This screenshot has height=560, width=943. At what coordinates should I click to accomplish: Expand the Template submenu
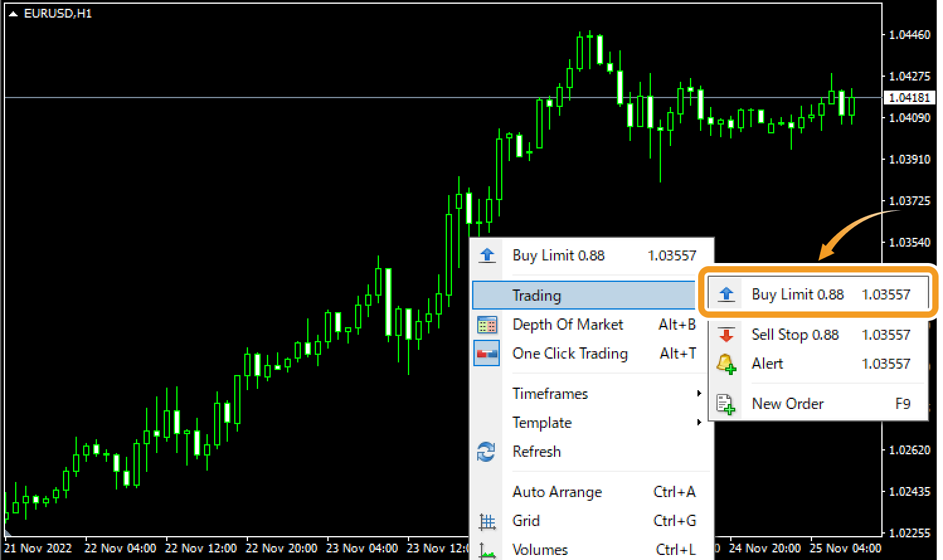coord(541,422)
